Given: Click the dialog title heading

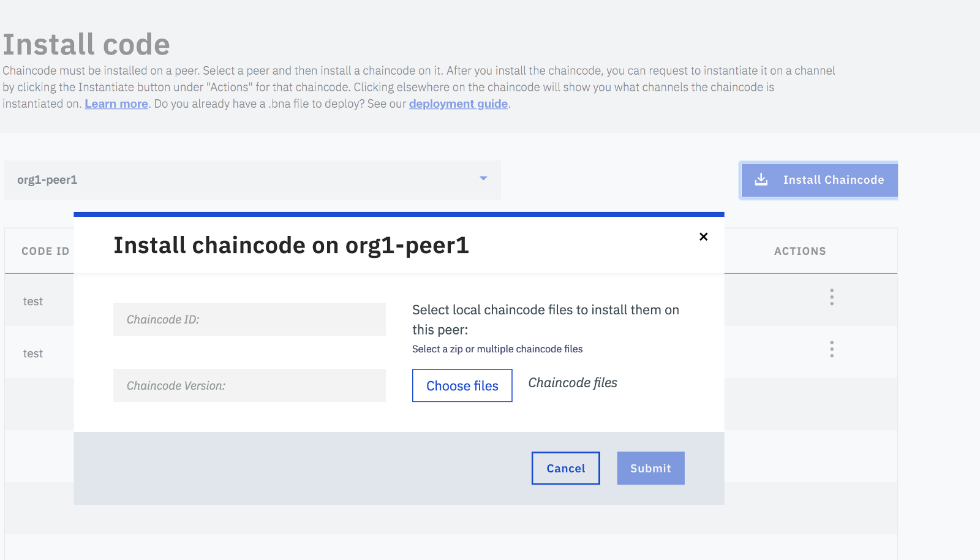Looking at the screenshot, I should [291, 246].
